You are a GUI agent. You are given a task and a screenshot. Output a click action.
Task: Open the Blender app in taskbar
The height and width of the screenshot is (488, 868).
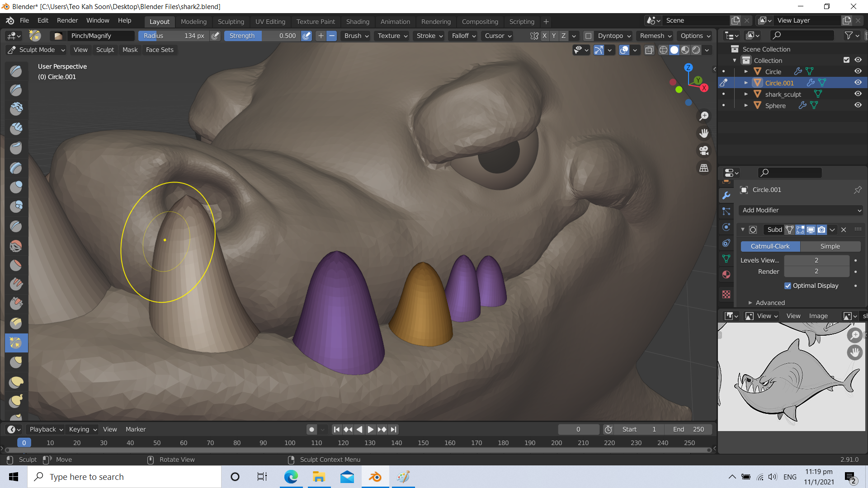coord(375,477)
